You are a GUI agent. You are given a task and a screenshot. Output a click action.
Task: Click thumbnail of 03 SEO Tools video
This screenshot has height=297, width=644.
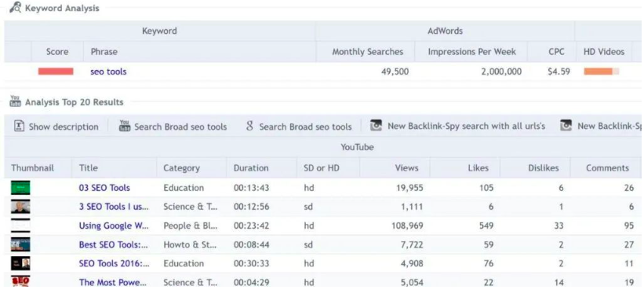[20, 188]
